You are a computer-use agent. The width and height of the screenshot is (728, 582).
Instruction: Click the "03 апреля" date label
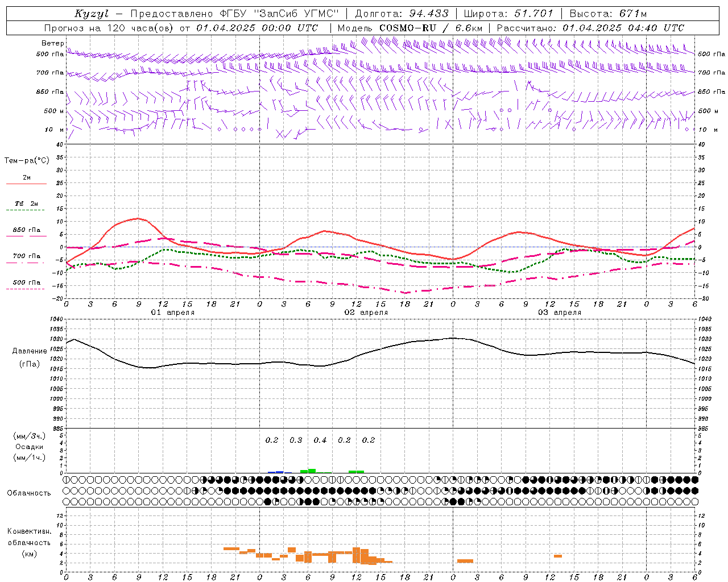tap(560, 313)
